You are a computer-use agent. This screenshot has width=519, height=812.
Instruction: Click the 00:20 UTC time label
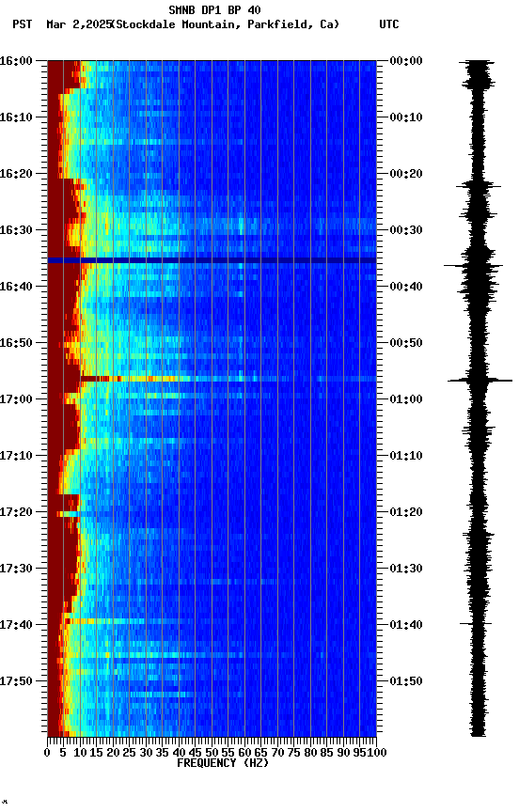pos(406,174)
